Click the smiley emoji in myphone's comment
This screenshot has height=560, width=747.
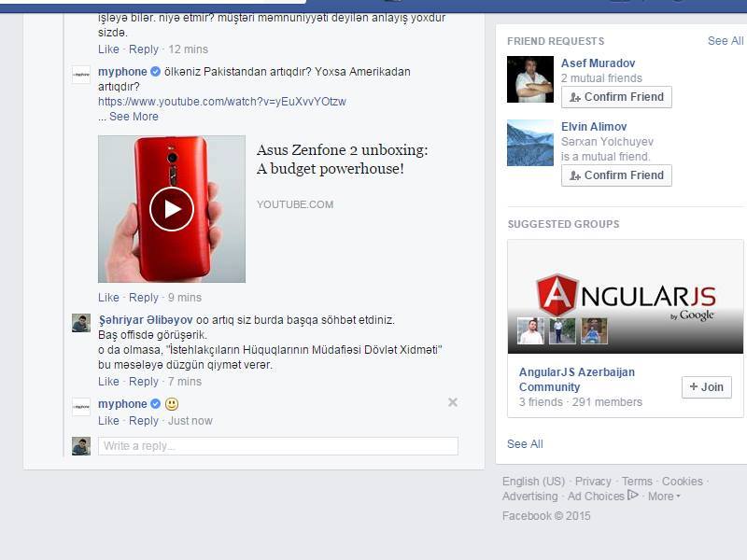[x=172, y=404]
